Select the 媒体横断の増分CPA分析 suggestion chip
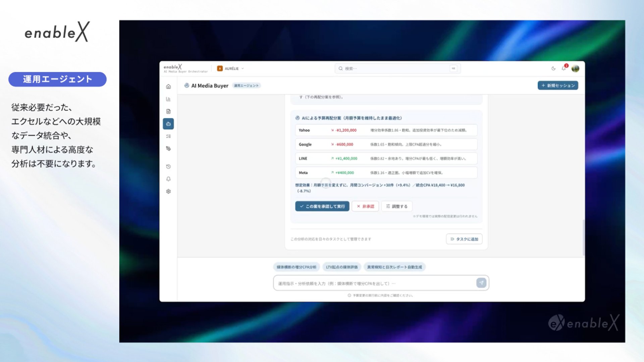This screenshot has width=644, height=362. pos(297,267)
